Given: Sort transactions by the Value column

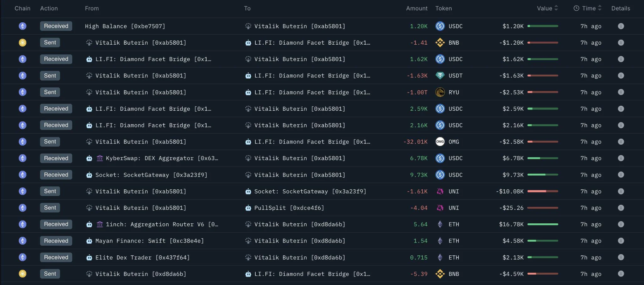Looking at the screenshot, I should (x=547, y=8).
